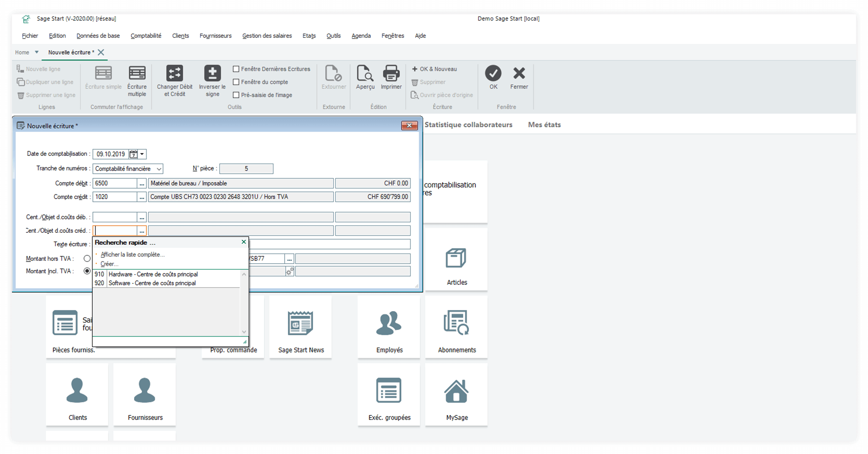Viewport: 868px width, 454px height.
Task: Click the quick search list down-arrow
Action: pyautogui.click(x=244, y=332)
